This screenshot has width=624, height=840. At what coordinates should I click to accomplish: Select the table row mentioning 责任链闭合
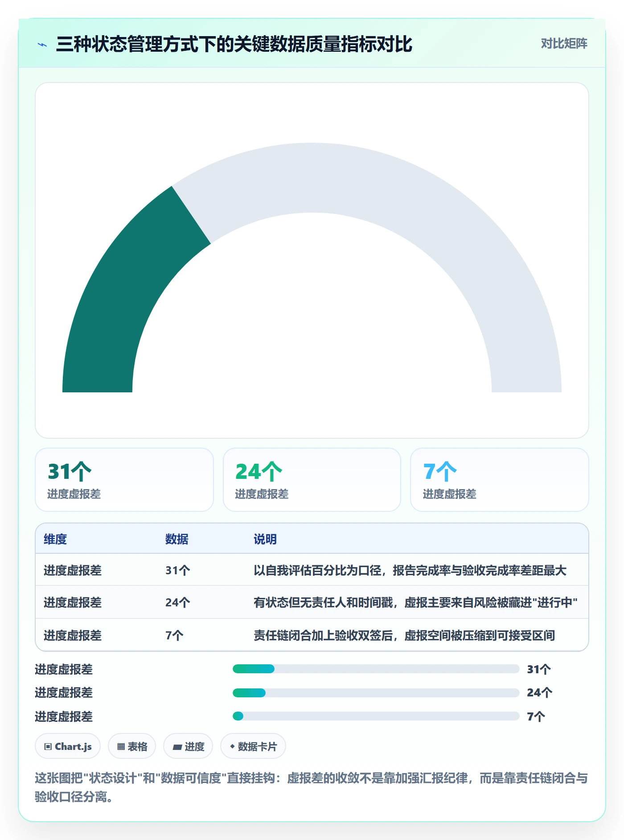point(312,635)
